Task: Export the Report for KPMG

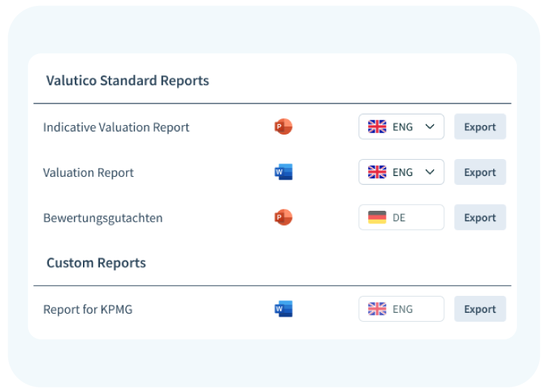Action: point(480,309)
